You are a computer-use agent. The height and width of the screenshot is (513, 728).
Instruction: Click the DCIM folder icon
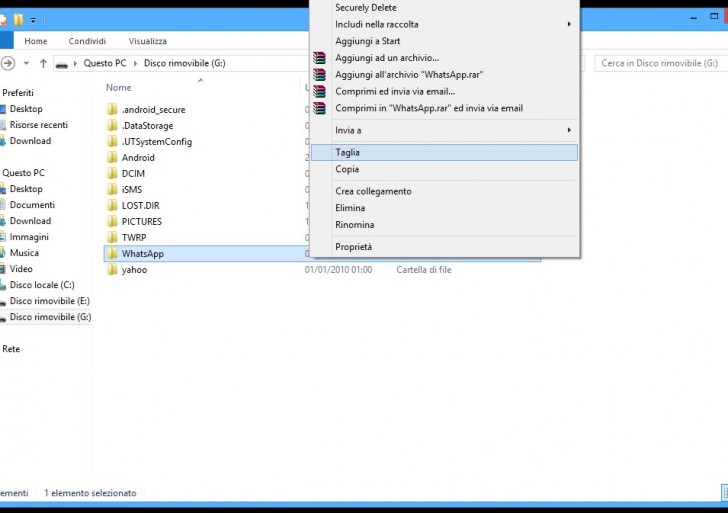click(x=112, y=173)
